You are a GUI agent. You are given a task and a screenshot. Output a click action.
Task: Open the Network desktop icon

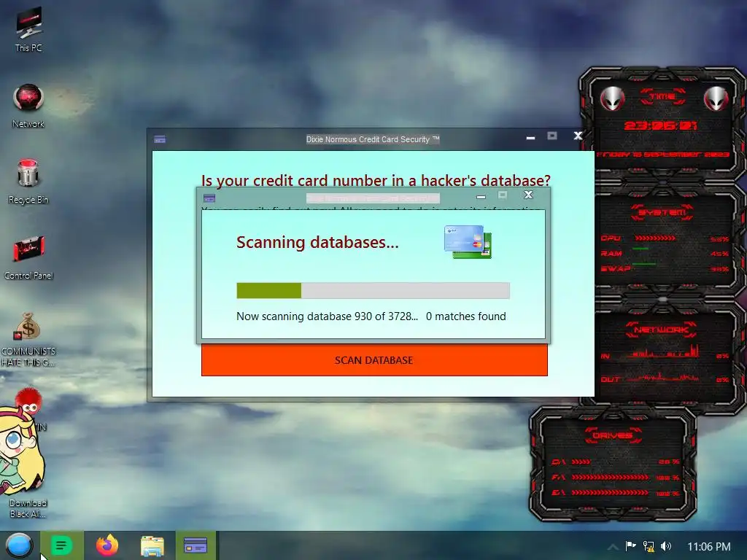tap(28, 106)
